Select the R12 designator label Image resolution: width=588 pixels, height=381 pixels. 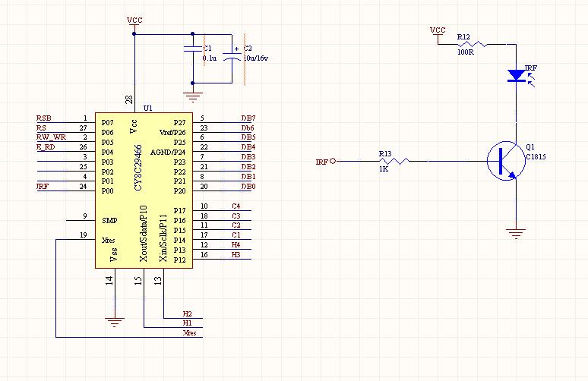pos(463,37)
